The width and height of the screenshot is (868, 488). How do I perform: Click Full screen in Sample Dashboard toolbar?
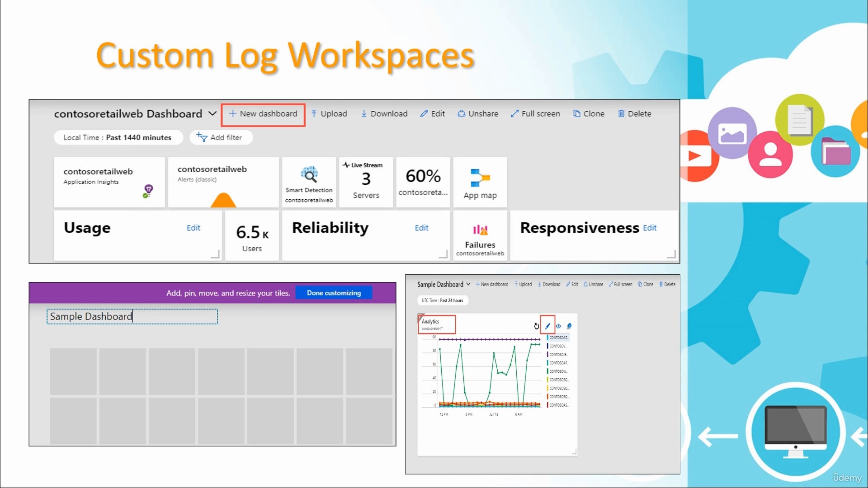621,285
